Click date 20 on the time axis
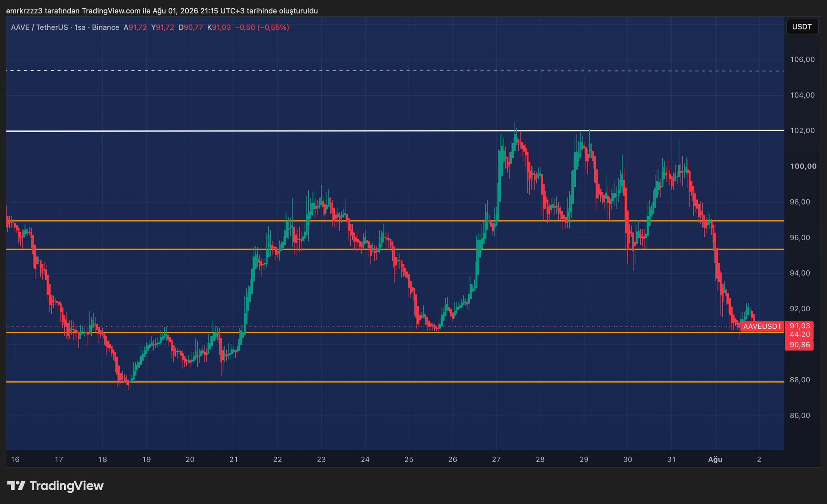 point(190,459)
